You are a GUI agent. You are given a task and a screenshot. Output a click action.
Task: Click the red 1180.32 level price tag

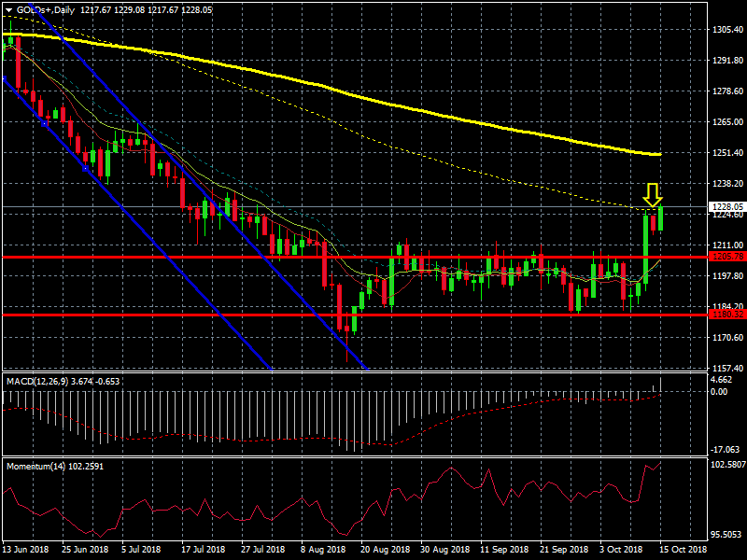click(726, 315)
